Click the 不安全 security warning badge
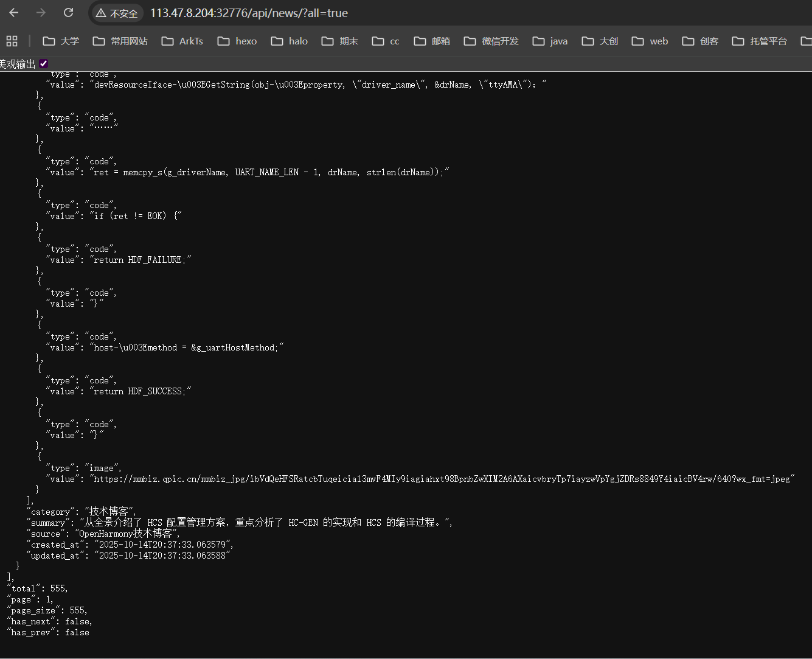Viewport: 812px width, 659px height. tap(117, 13)
